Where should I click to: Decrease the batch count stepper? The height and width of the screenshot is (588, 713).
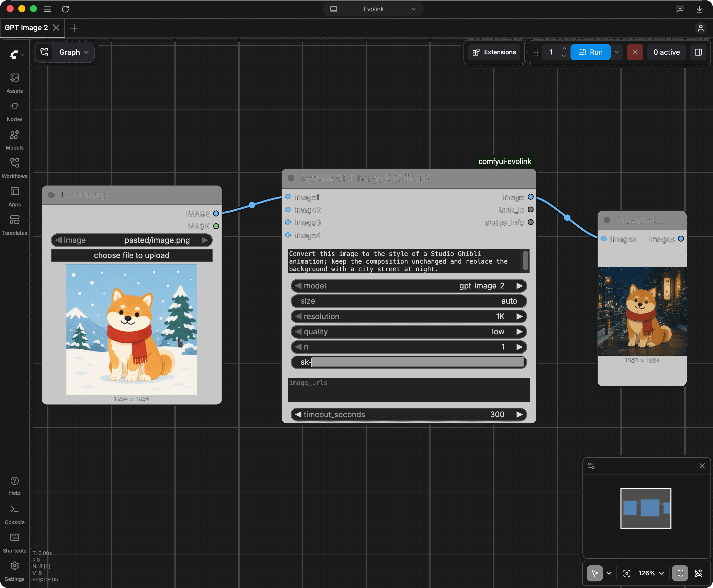[564, 56]
